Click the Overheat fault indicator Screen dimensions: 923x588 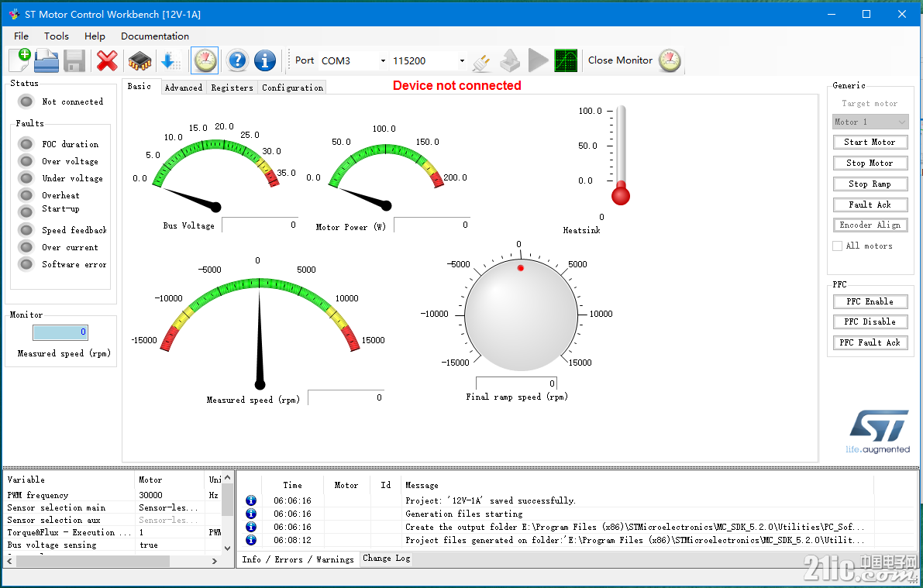(26, 194)
